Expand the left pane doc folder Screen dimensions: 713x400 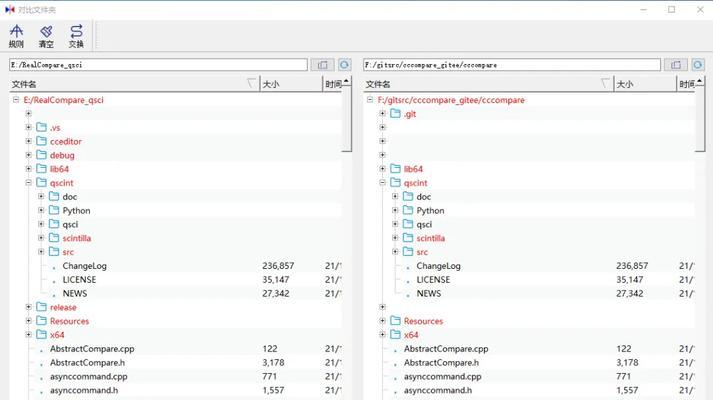[41, 196]
